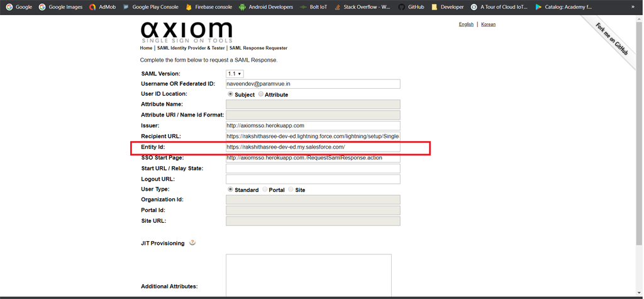
Task: Open the Google Play Console bookmark
Action: (150, 7)
